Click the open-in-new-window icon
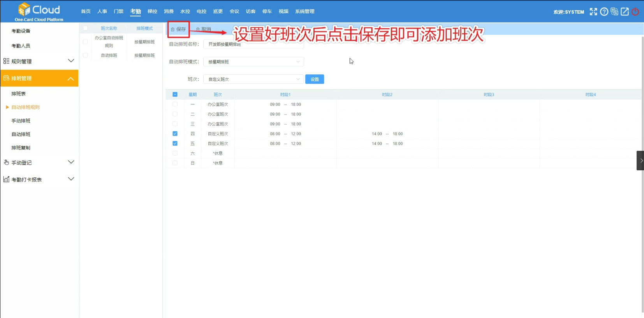644x318 pixels. [x=625, y=12]
